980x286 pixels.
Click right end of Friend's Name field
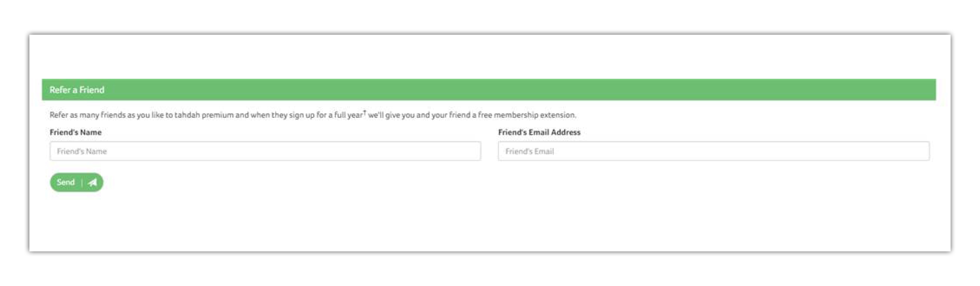469,151
